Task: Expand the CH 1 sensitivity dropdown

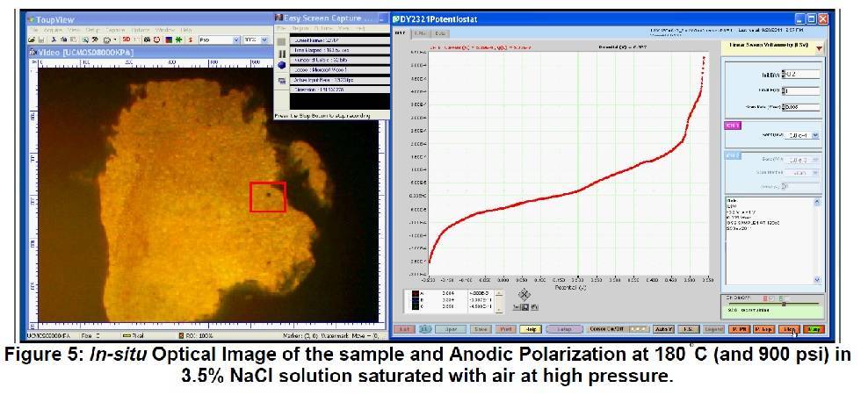Action: tap(815, 135)
